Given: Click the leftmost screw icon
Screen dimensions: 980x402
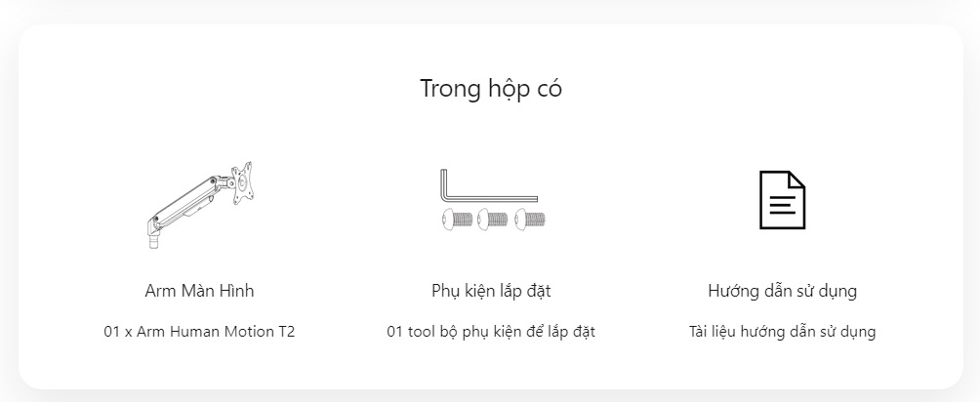Looking at the screenshot, I should [458, 221].
